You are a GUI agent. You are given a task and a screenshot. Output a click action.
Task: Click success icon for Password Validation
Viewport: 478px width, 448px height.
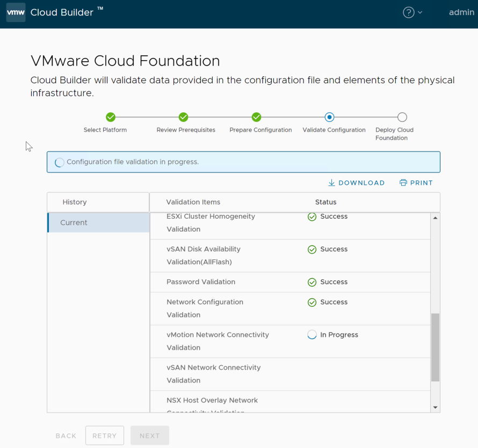312,283
